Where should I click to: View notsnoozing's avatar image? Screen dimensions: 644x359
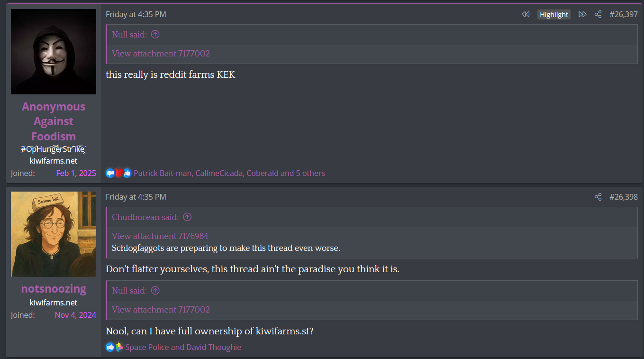coord(54,234)
